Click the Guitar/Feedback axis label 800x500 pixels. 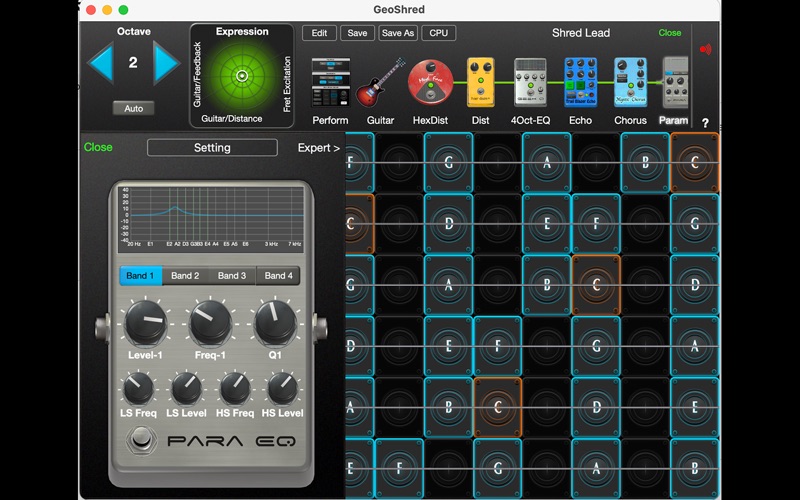(x=197, y=74)
